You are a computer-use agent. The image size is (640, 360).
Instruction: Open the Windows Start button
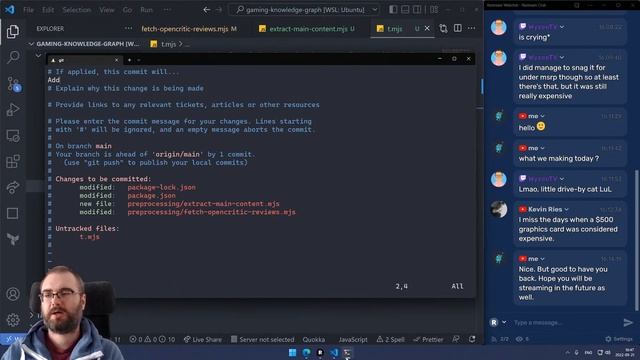[292, 353]
